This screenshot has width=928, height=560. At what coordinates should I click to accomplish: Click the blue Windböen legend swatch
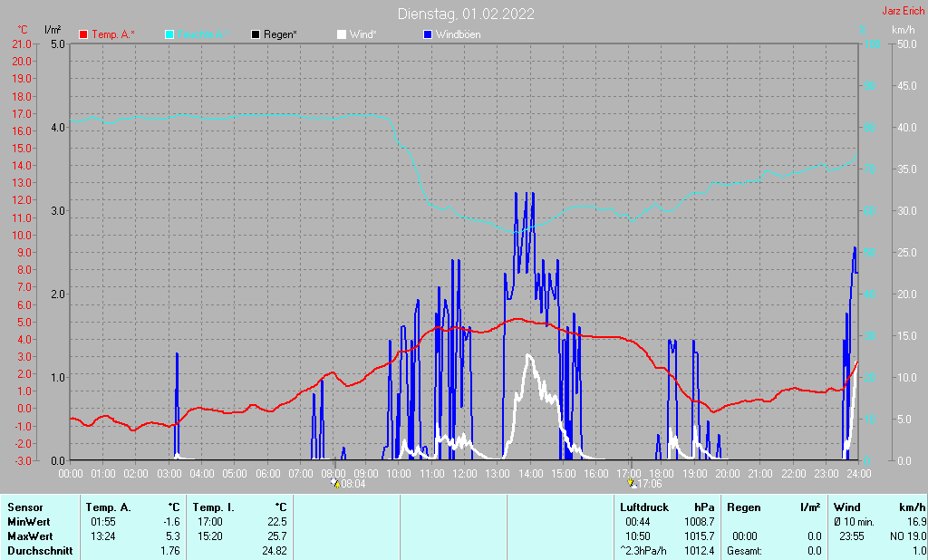pyautogui.click(x=428, y=34)
